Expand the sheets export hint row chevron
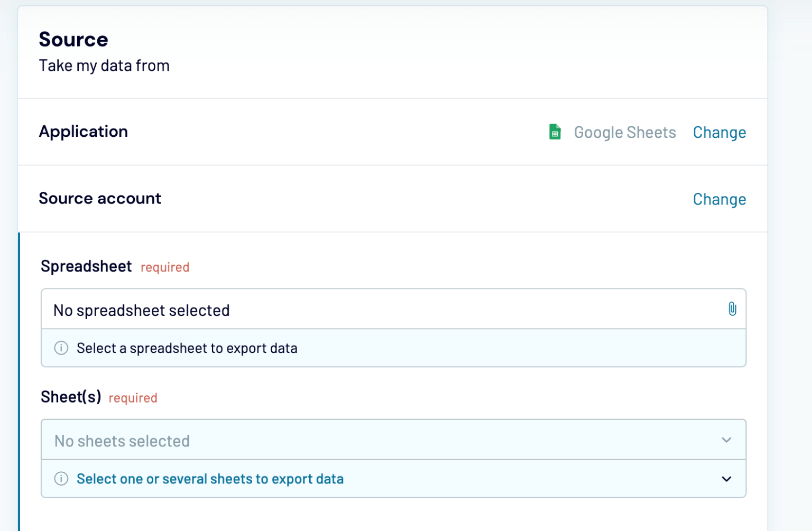This screenshot has width=812, height=531. click(x=726, y=479)
